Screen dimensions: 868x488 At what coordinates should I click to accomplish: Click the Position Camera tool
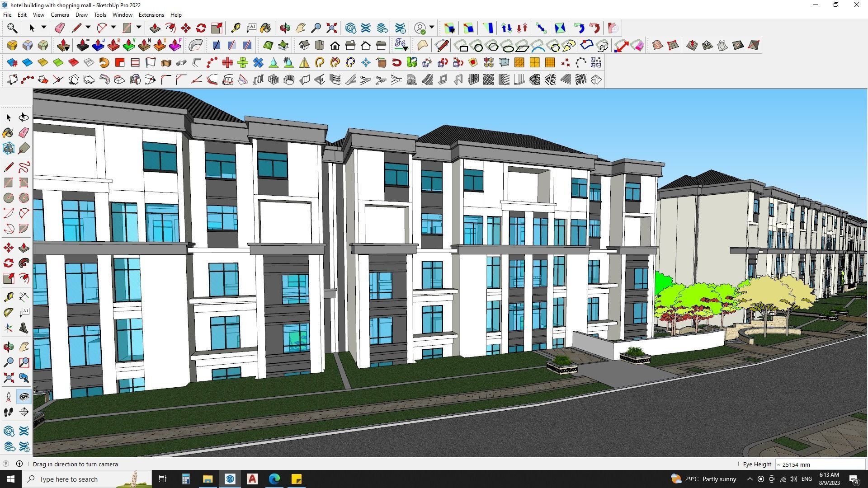point(9,397)
